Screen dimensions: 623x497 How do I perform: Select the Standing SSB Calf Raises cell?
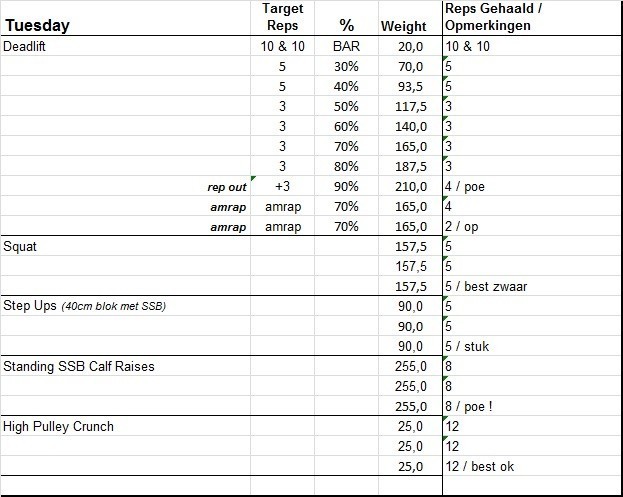pos(79,366)
